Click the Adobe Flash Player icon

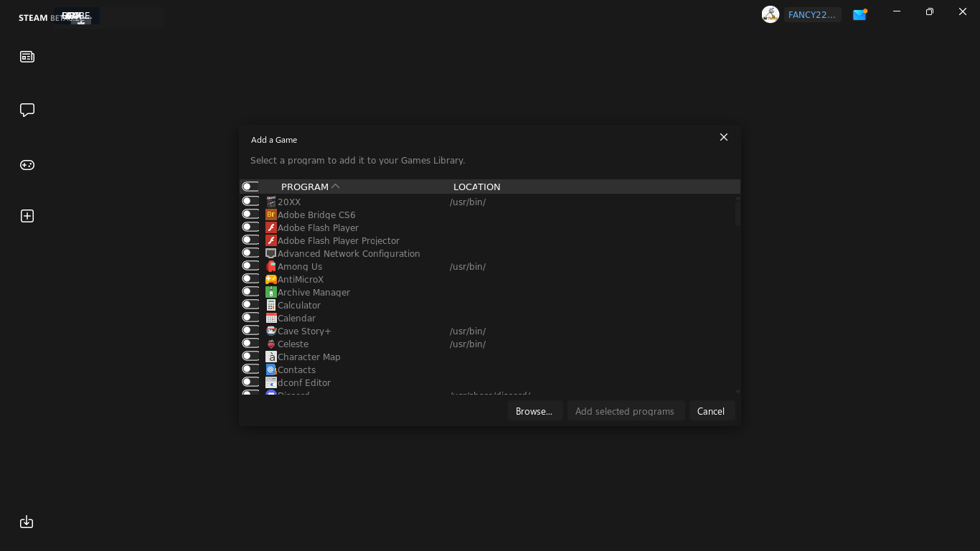point(271,227)
